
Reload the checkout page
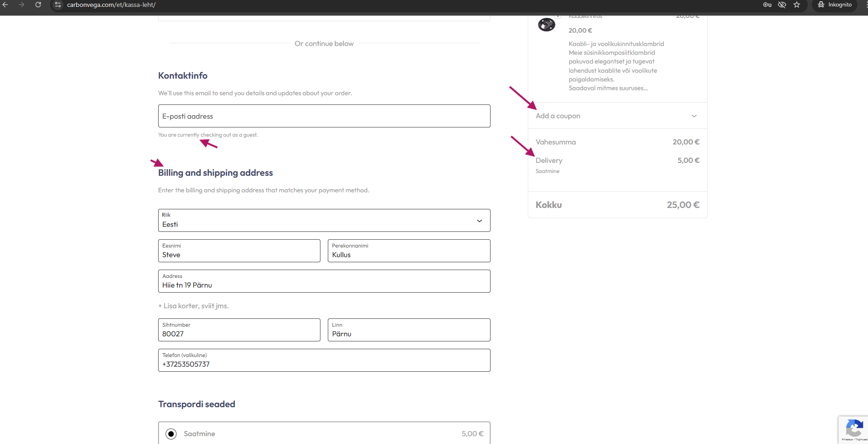click(38, 5)
